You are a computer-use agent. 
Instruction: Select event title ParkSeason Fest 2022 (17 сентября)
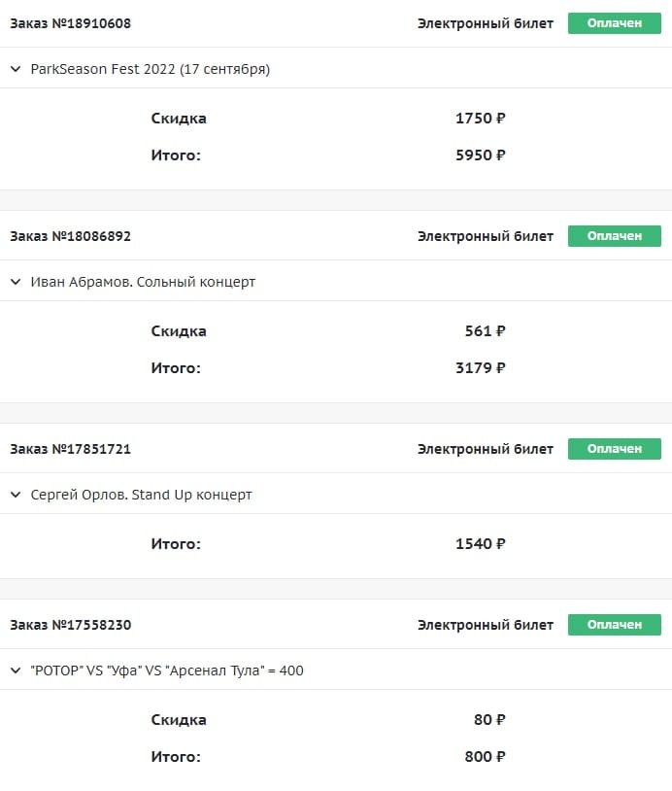151,69
